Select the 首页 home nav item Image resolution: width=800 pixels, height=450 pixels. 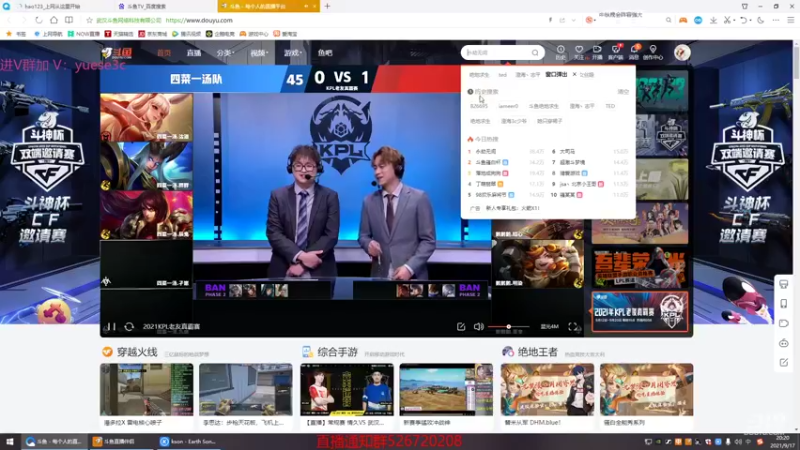[x=164, y=53]
